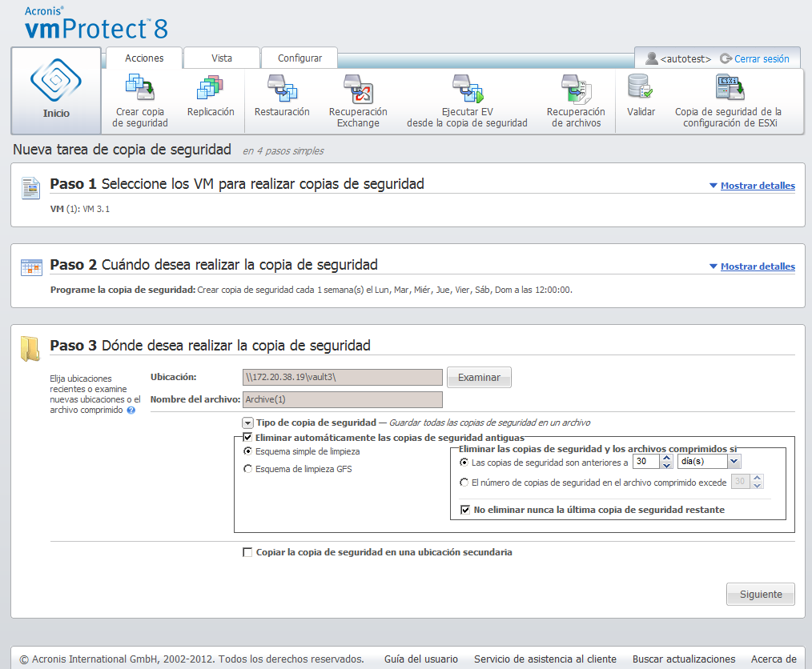Click the disabled backup count field
The image size is (812, 669).
[x=742, y=482]
